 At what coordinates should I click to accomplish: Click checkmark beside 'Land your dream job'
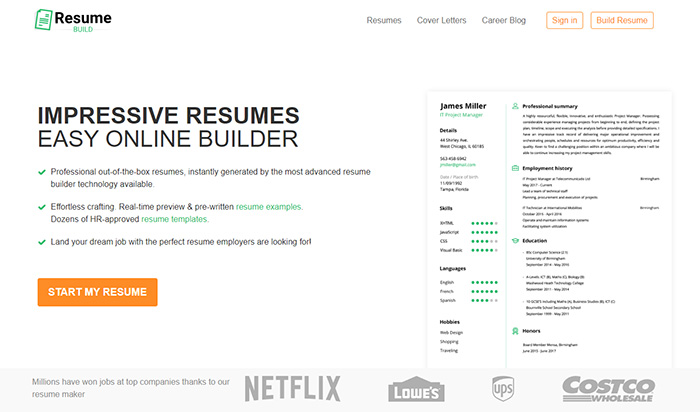pyautogui.click(x=41, y=242)
